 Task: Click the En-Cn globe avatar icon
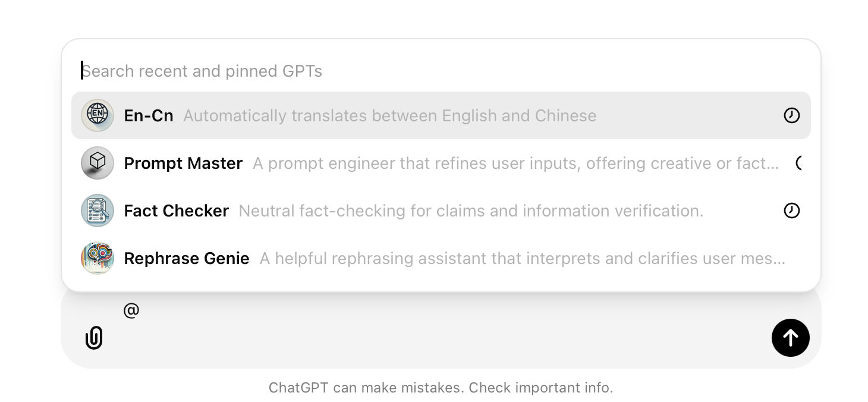click(97, 115)
